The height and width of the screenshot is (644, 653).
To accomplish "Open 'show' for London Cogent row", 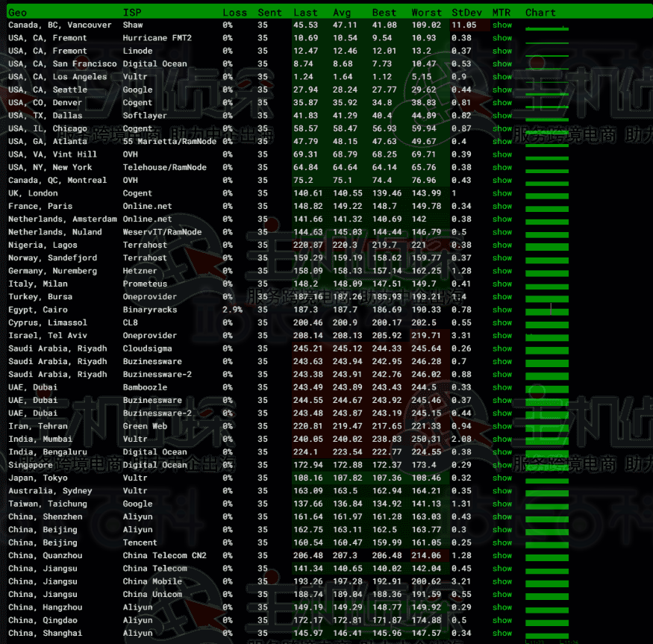I will pos(502,193).
